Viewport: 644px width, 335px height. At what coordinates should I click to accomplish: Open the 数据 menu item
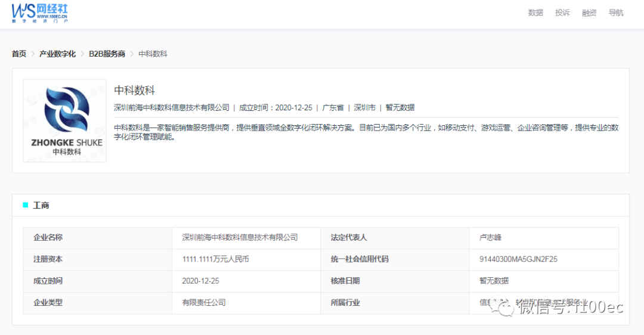tap(535, 13)
